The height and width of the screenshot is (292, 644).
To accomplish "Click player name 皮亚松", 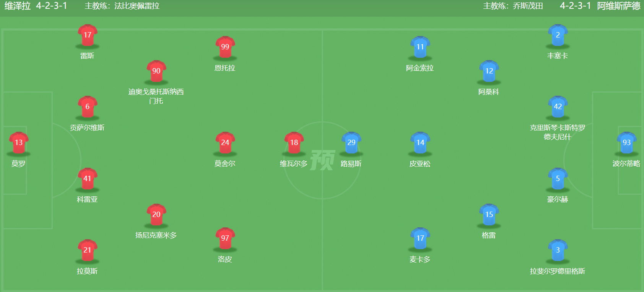I will click(420, 164).
